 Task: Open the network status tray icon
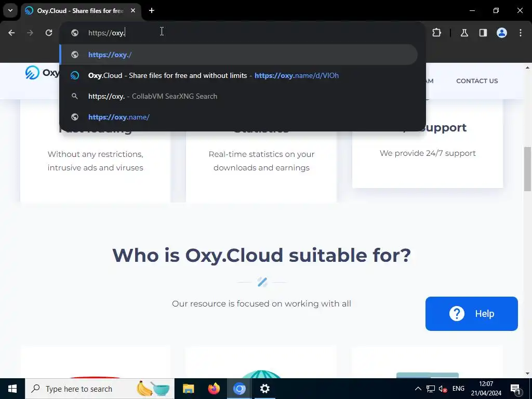tap(431, 389)
